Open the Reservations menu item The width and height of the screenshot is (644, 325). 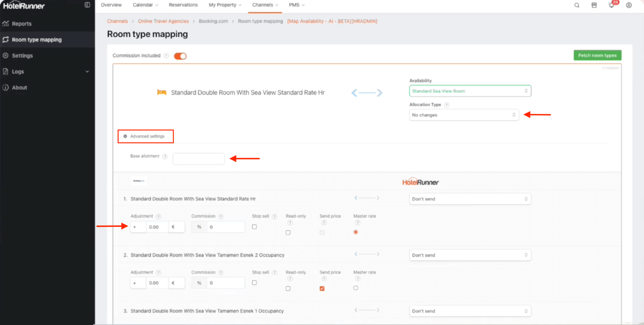click(183, 5)
